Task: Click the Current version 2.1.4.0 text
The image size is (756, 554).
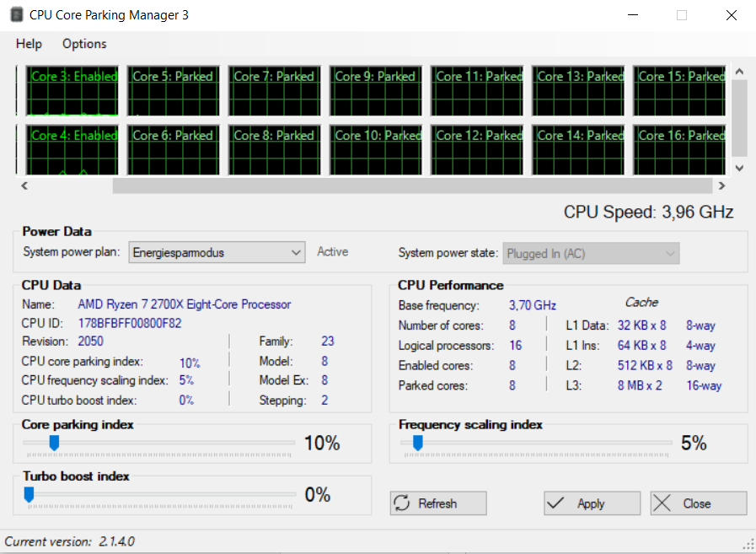Action: point(70,541)
